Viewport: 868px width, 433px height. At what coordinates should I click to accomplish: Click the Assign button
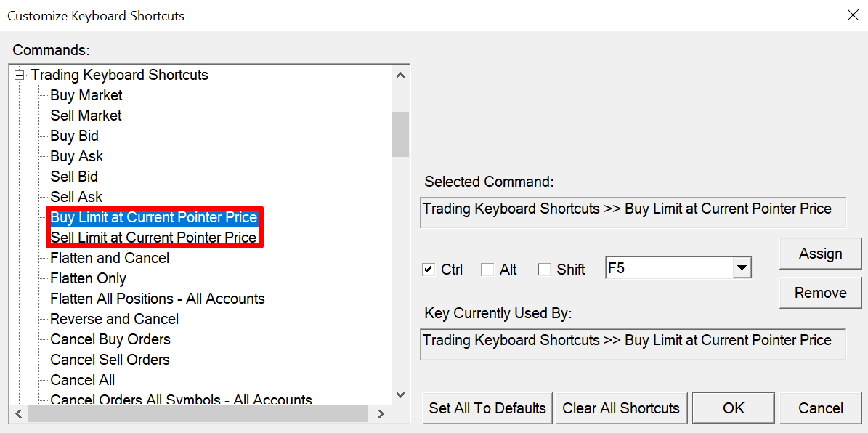[820, 254]
